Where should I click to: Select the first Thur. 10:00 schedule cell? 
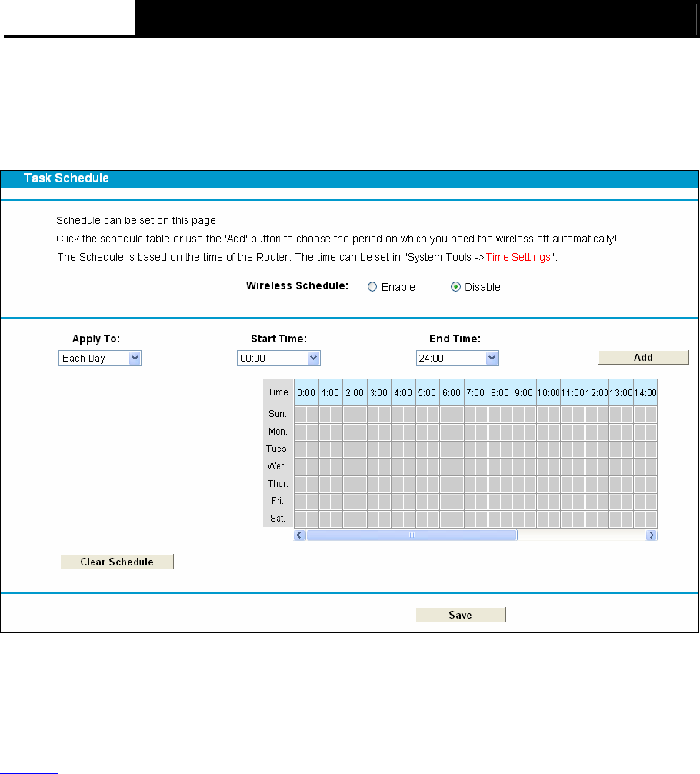coord(542,485)
